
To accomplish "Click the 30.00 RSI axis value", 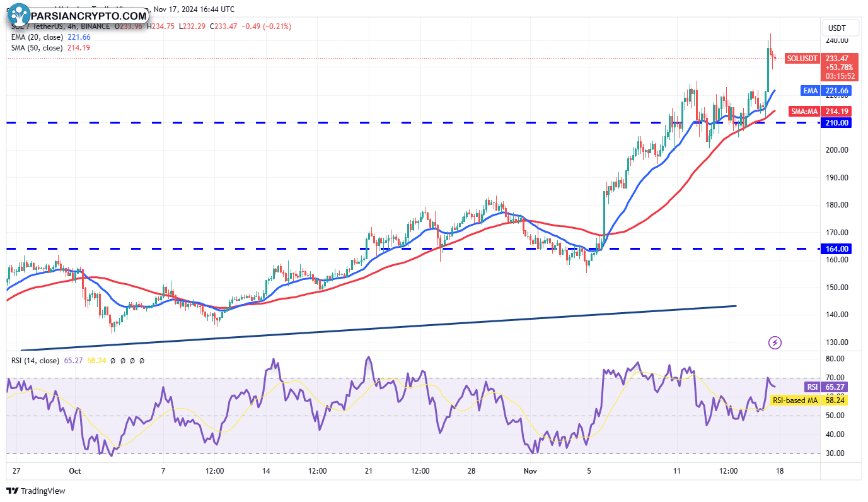I will (835, 453).
